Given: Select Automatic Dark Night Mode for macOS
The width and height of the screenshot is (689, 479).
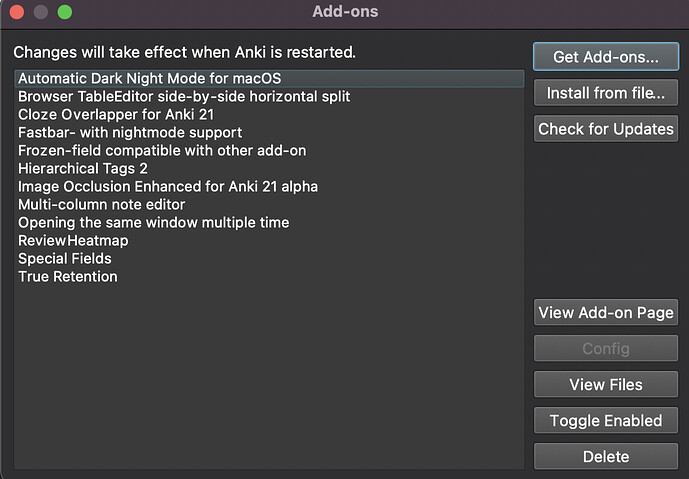Looking at the screenshot, I should click(269, 78).
